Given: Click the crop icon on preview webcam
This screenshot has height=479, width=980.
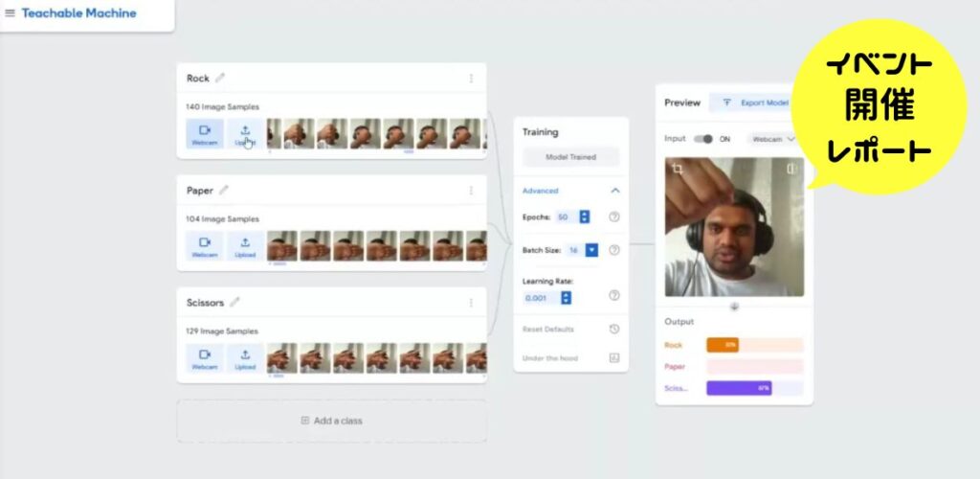Looking at the screenshot, I should click(677, 169).
